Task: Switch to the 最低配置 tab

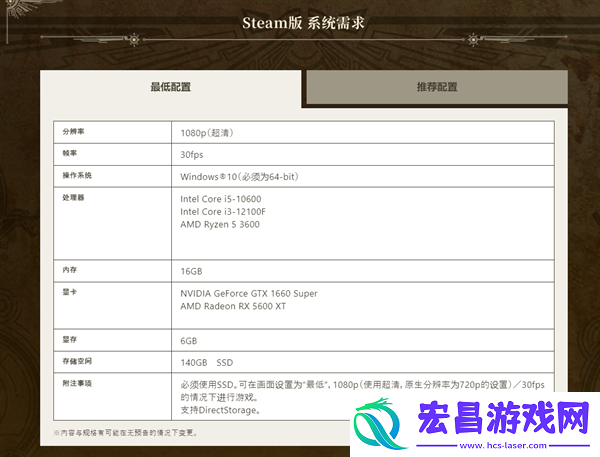Action: [x=171, y=87]
